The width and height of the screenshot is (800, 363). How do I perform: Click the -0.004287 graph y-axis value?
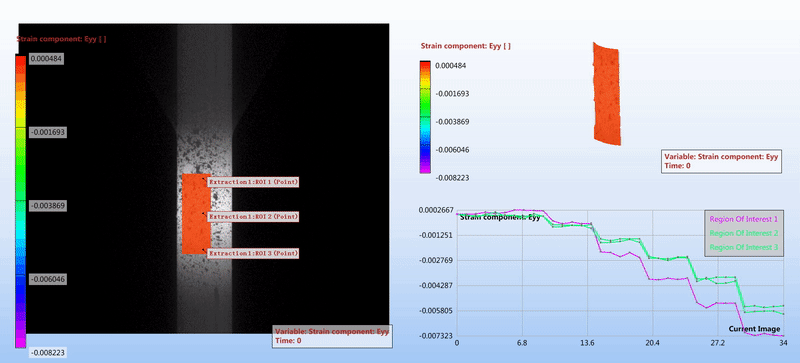pos(436,285)
